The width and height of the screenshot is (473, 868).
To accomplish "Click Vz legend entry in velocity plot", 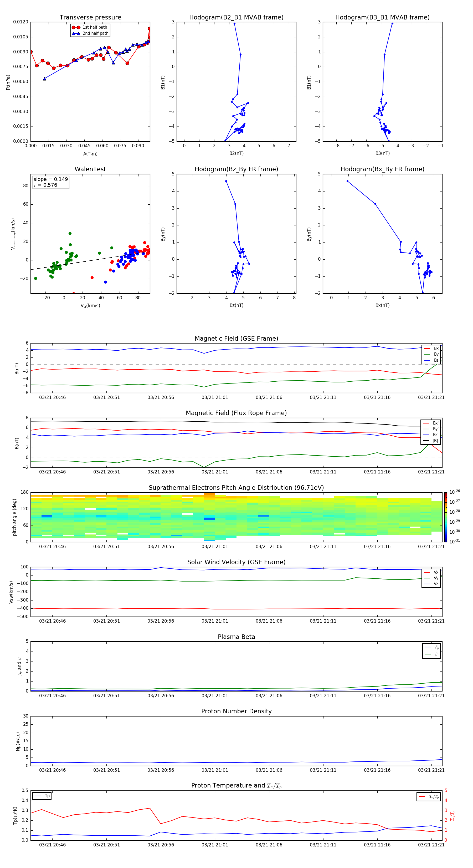I will pyautogui.click(x=431, y=584).
